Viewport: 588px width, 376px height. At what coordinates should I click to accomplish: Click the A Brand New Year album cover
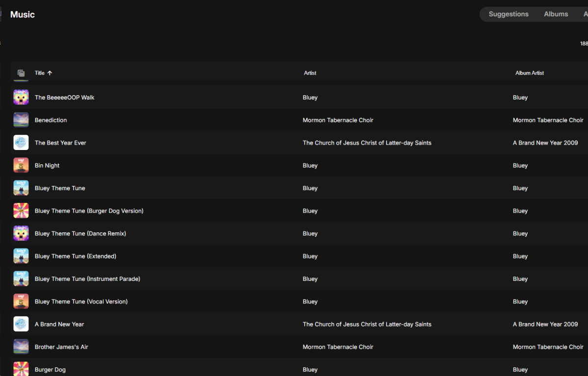[21, 324]
